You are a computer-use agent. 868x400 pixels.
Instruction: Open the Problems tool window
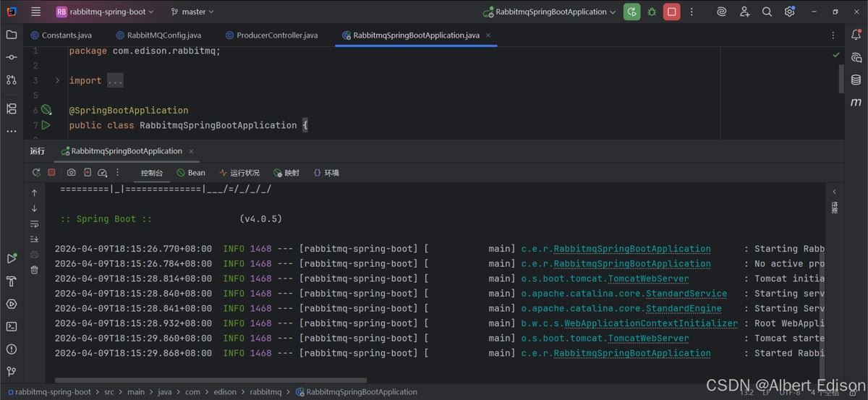point(12,349)
